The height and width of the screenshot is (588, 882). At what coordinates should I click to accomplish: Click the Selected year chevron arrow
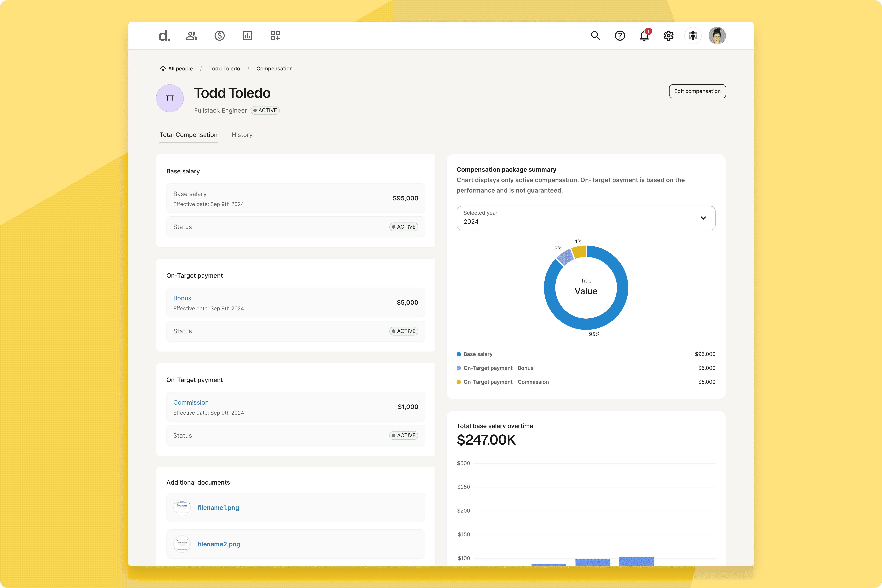click(x=703, y=218)
